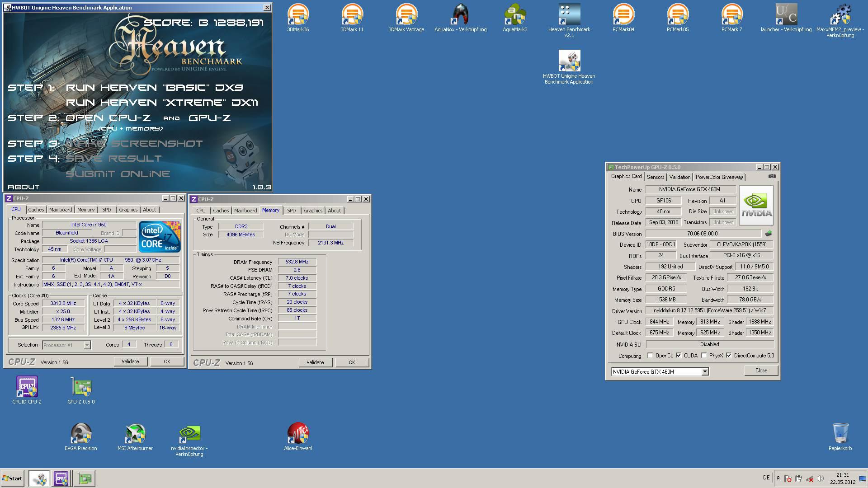This screenshot has height=488, width=868.
Task: Expand the GPU selection dropdown in GPU-Z
Action: tap(704, 371)
